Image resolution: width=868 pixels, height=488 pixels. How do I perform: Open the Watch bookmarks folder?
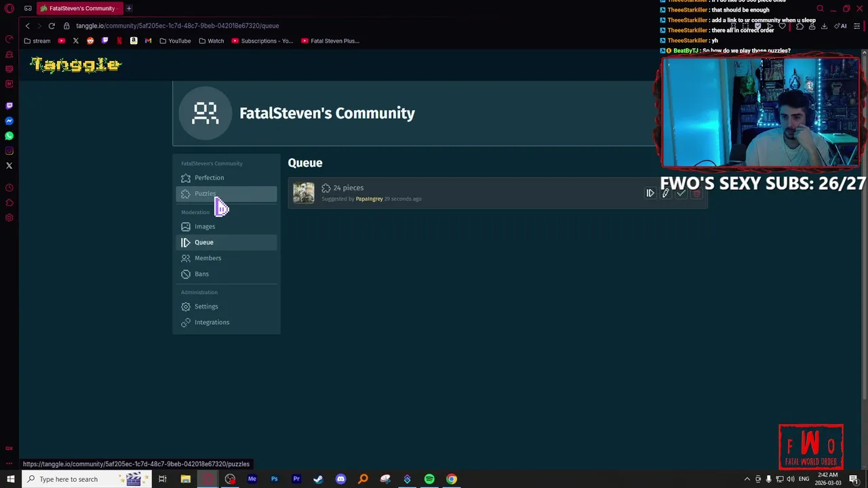click(x=211, y=41)
